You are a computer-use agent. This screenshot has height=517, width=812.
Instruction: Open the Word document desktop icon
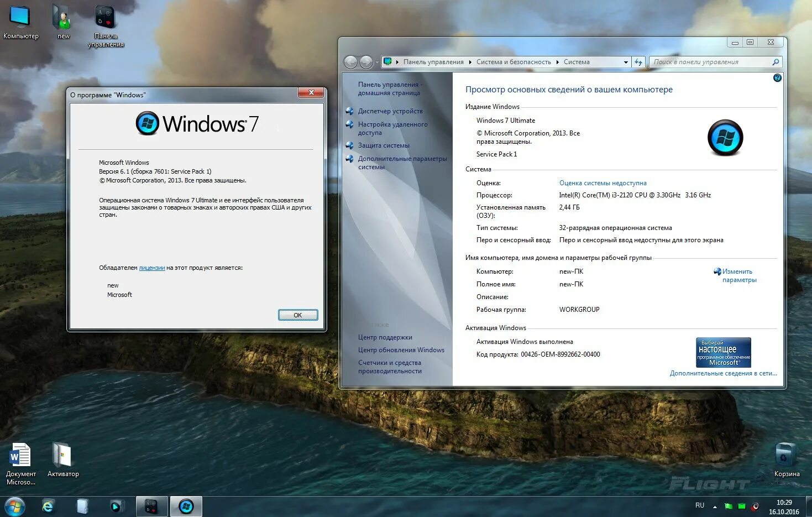pos(20,463)
